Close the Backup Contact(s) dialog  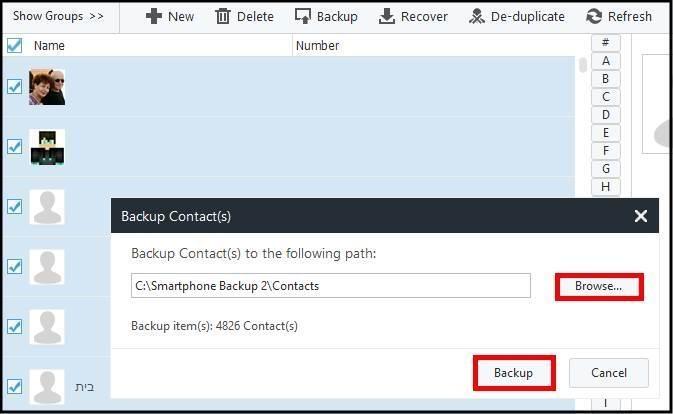pyautogui.click(x=640, y=216)
